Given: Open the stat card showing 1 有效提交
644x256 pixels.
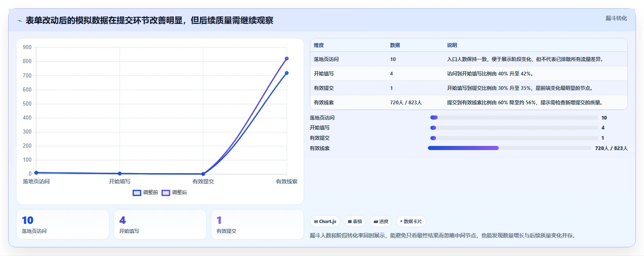Looking at the screenshot, I should (x=257, y=224).
